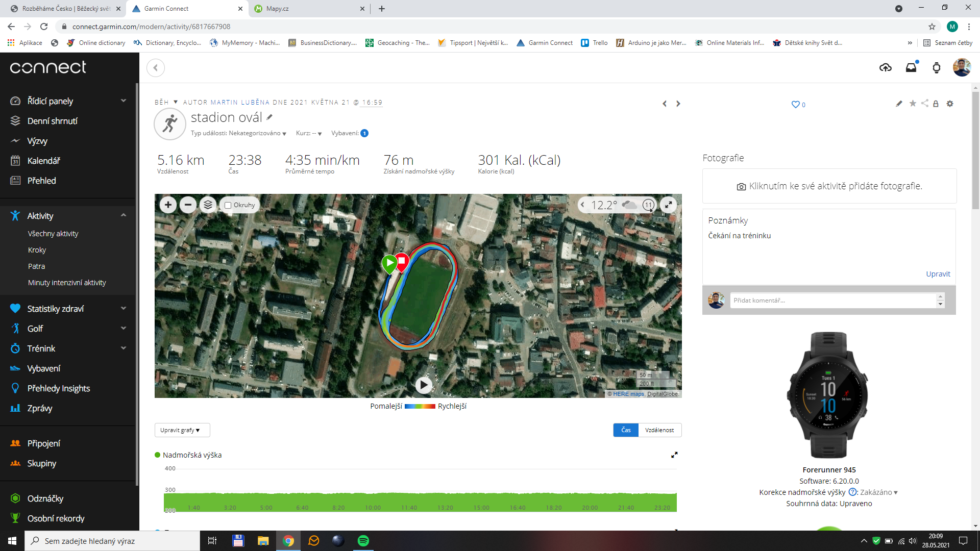Expand map to fullscreen

[x=668, y=205]
